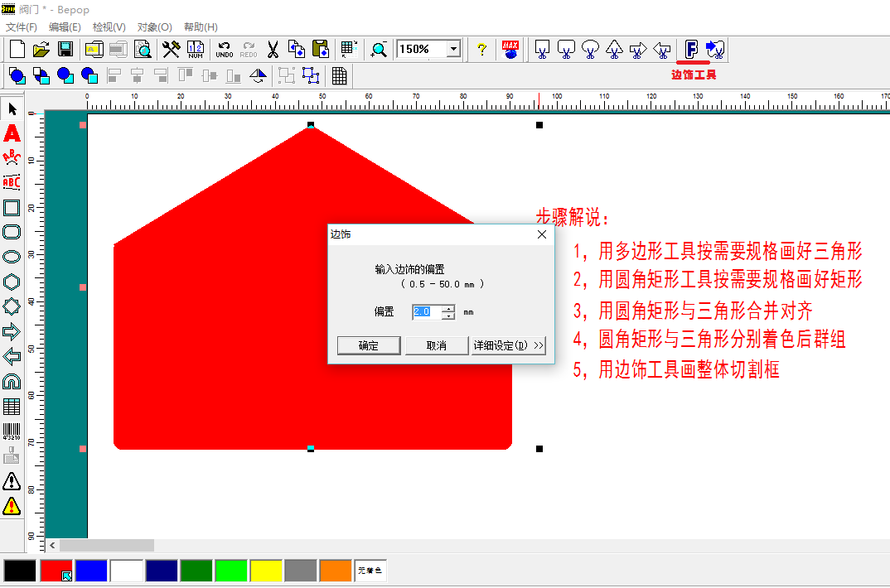Click the 偏置 offset value field
Viewport: 890px width, 588px height.
tap(428, 312)
